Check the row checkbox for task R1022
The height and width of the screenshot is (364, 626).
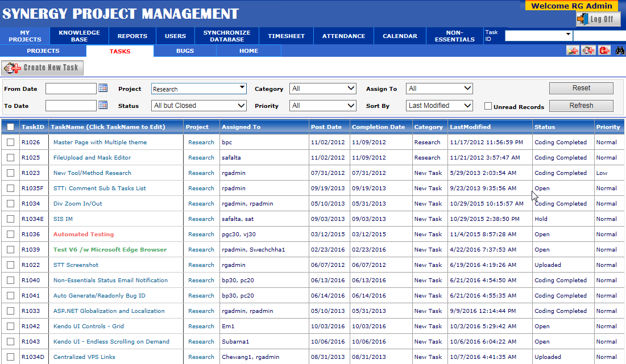pyautogui.click(x=11, y=265)
